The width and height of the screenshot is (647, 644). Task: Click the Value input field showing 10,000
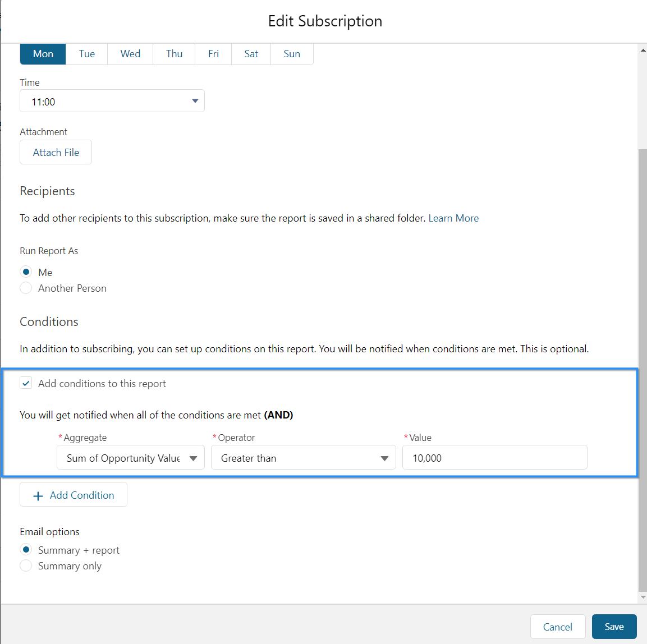[x=495, y=458]
